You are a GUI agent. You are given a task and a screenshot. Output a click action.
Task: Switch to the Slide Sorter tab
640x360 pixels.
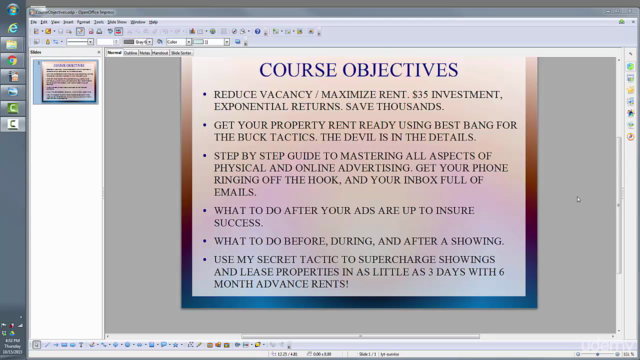coord(181,53)
